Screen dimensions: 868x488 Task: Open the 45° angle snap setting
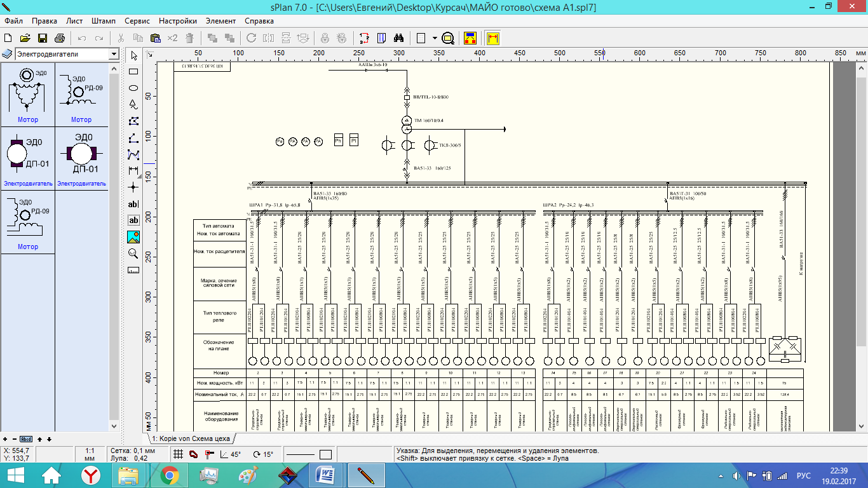230,454
